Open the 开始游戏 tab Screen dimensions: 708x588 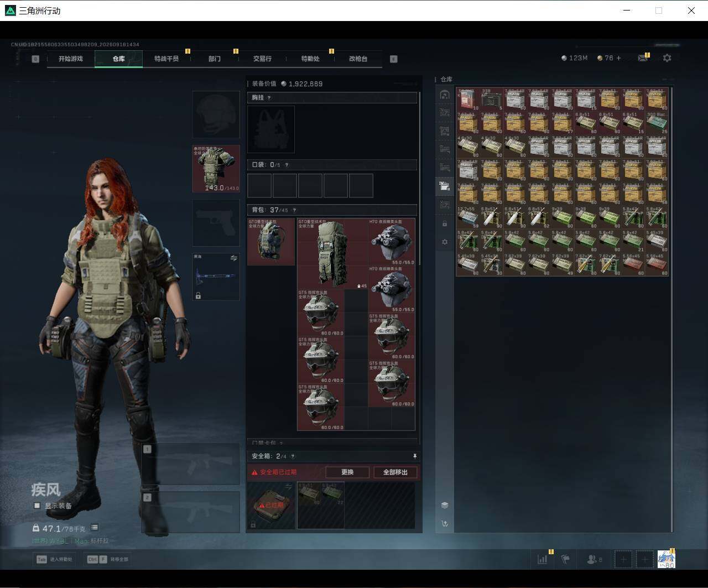tap(70, 59)
